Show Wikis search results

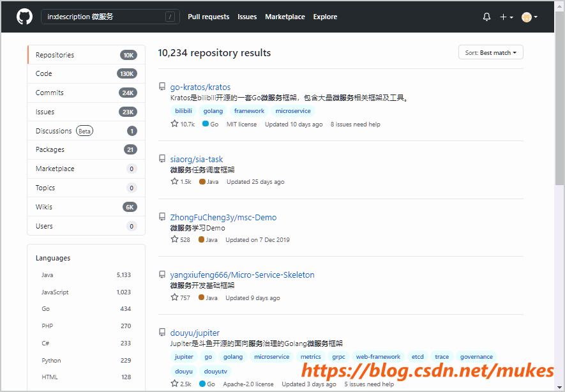[86, 207]
